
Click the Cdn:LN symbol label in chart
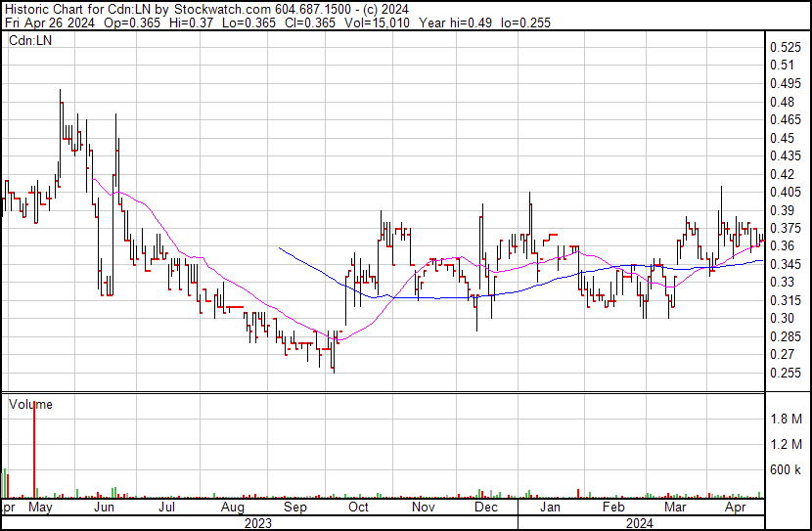(30, 41)
